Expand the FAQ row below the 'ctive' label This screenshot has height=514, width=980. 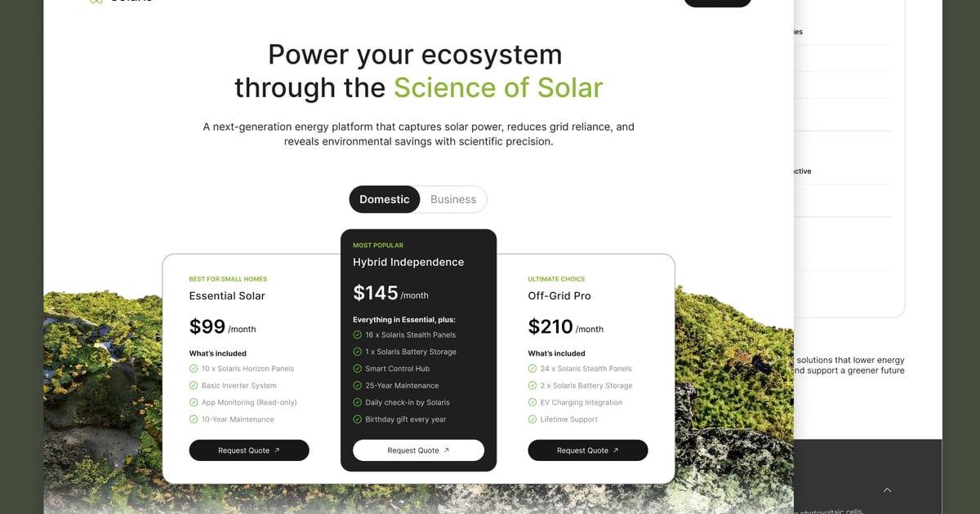point(849,200)
